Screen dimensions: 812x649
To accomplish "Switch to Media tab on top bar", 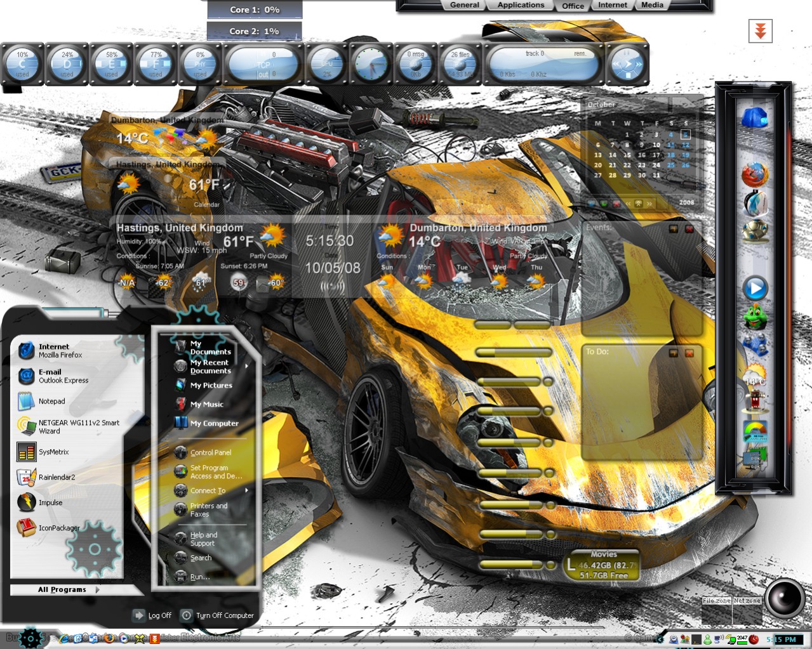I will click(x=652, y=5).
